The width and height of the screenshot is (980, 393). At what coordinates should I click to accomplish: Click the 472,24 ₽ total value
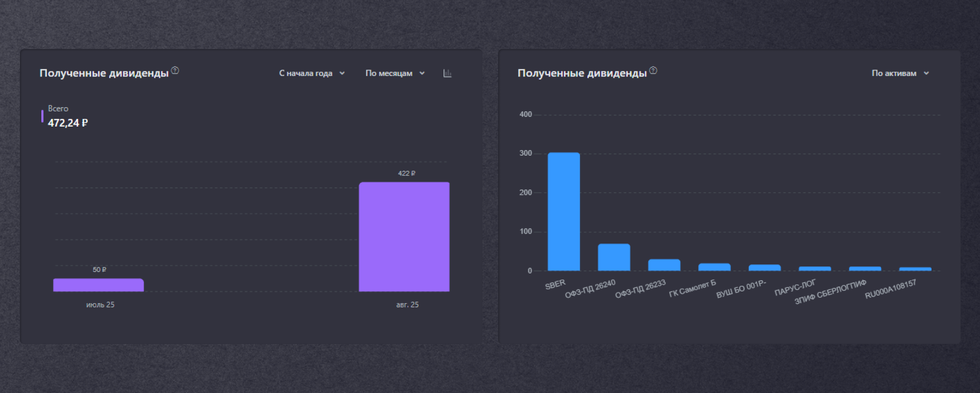coord(68,123)
